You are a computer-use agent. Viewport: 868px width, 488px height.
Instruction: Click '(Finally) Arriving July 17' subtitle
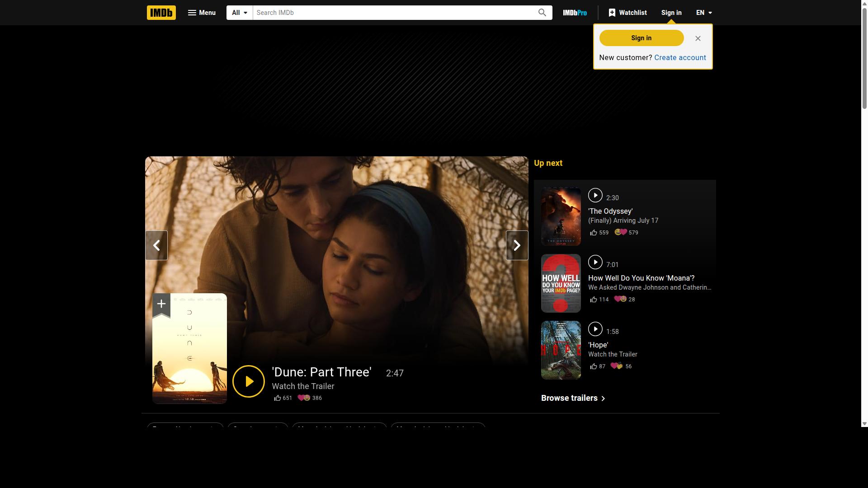(623, 221)
